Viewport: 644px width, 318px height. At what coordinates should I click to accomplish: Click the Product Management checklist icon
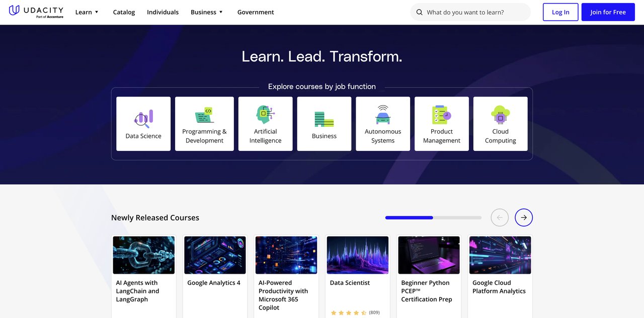(442, 115)
